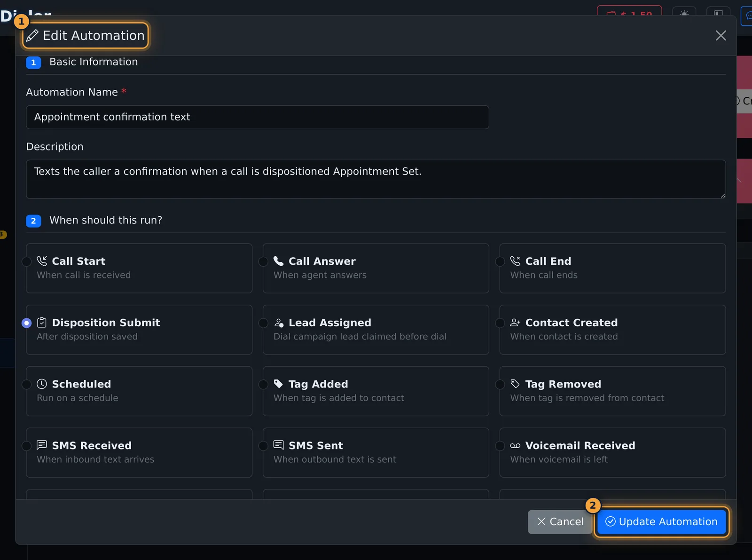Click the 'Run on a schedule' text
Screen dimensions: 752x560
[x=78, y=398]
